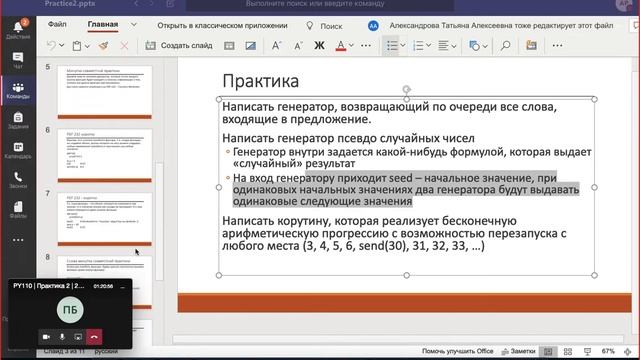Select the Главная tab
Viewport: 640px width, 360px height.
[103, 24]
